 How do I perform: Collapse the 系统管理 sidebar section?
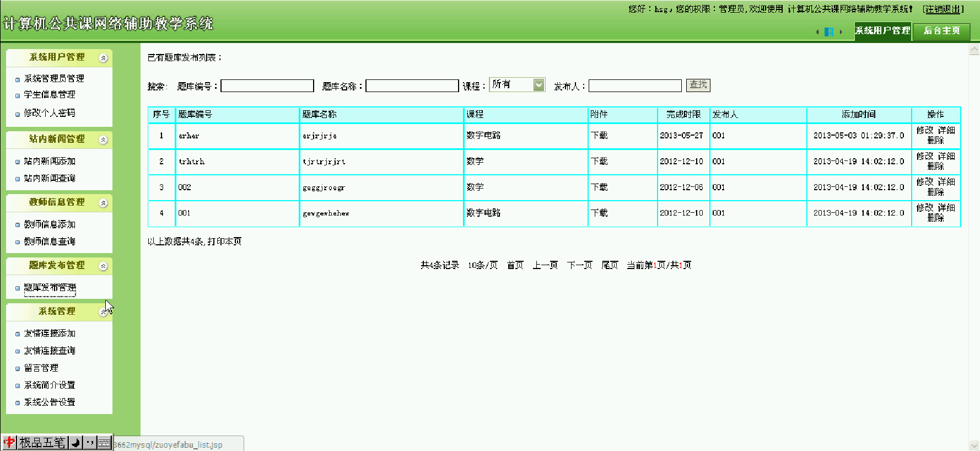(103, 312)
